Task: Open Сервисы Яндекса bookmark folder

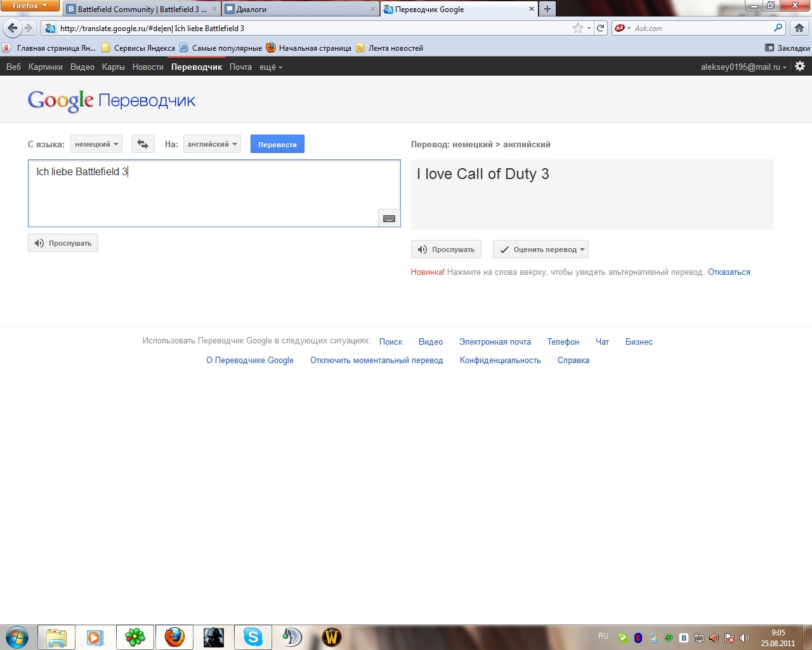Action: (138, 48)
